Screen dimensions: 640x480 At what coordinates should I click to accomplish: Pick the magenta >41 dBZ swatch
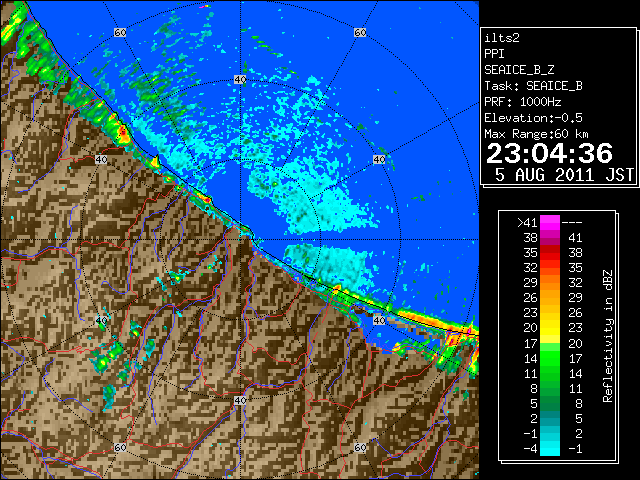coord(550,223)
